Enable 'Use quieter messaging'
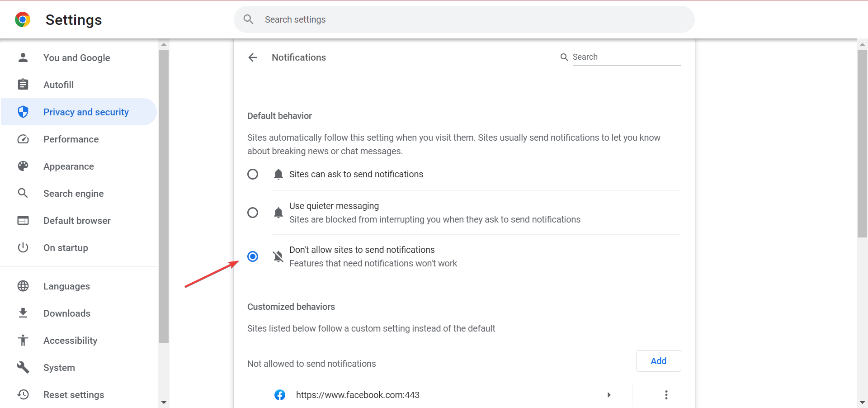The height and width of the screenshot is (408, 868). click(x=253, y=213)
